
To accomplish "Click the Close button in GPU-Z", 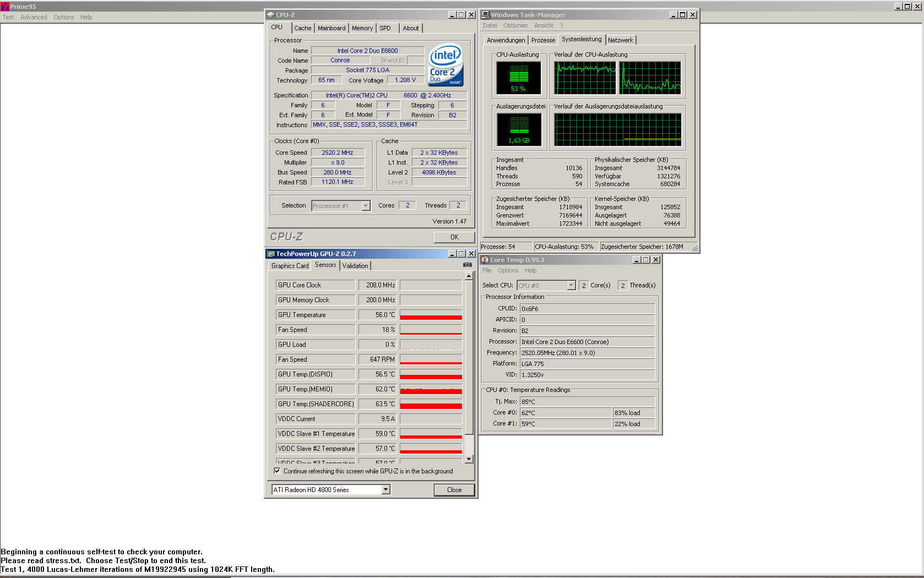I will (454, 489).
